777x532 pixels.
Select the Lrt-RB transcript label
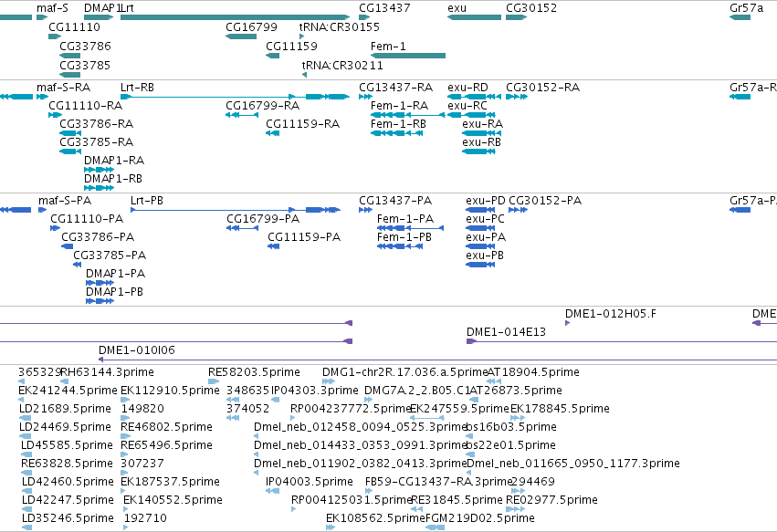click(137, 88)
